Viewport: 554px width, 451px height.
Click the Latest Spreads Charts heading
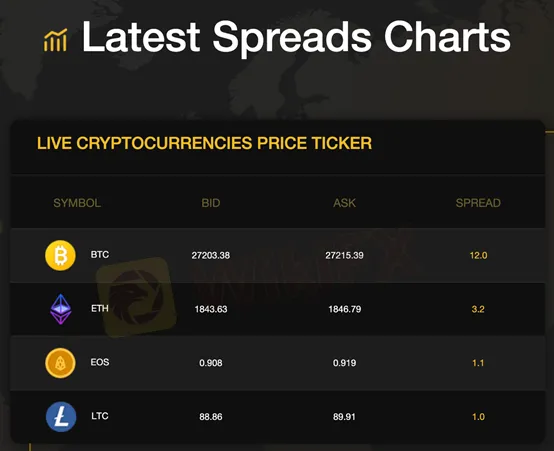(296, 37)
